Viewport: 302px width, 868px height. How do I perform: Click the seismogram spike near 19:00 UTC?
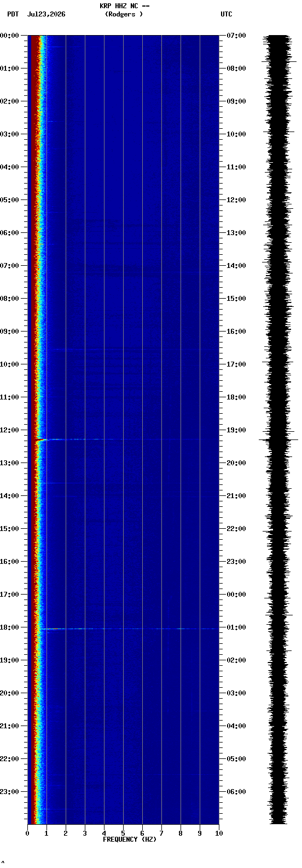(278, 439)
